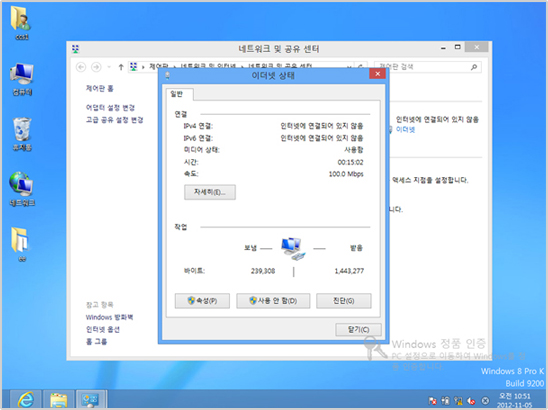
Task: Select the 컴퓨터 desktop icon
Action: coord(22,79)
